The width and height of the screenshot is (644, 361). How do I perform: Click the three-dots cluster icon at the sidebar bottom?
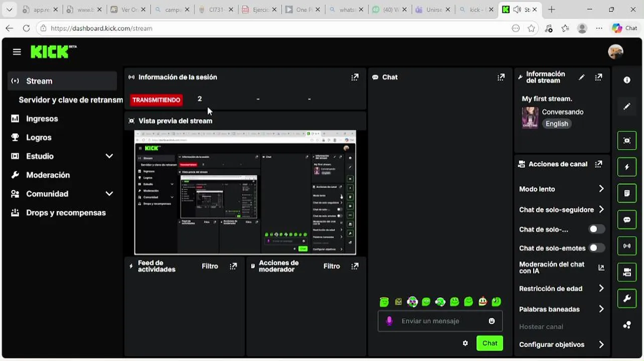pyautogui.click(x=627, y=325)
